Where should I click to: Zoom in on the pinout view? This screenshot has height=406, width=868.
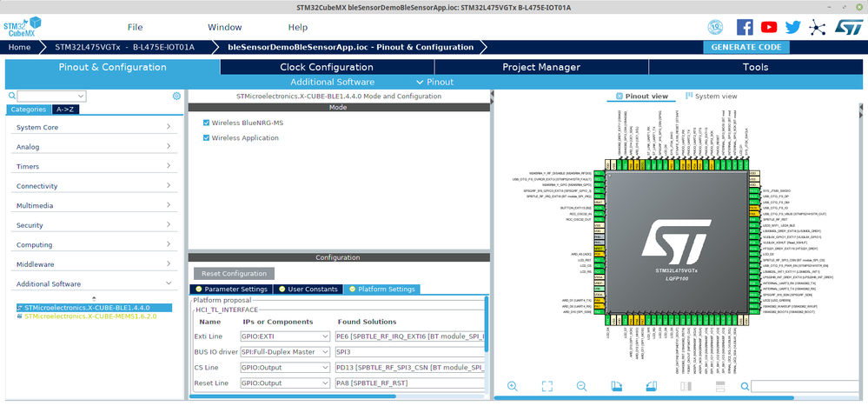pos(512,387)
